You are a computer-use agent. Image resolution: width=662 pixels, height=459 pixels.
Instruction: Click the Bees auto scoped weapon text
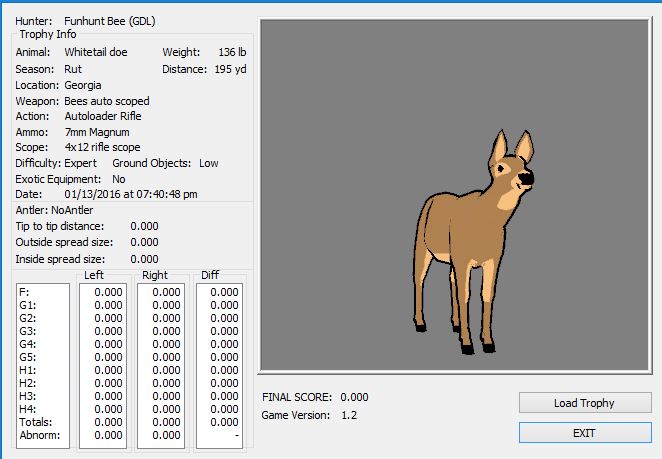[x=107, y=101]
